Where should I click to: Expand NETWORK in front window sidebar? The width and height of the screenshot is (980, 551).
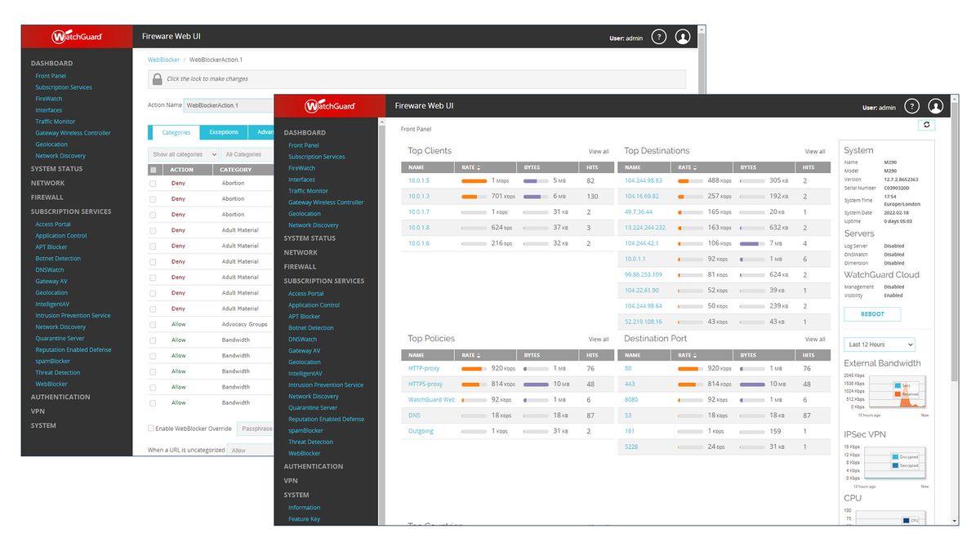(301, 252)
